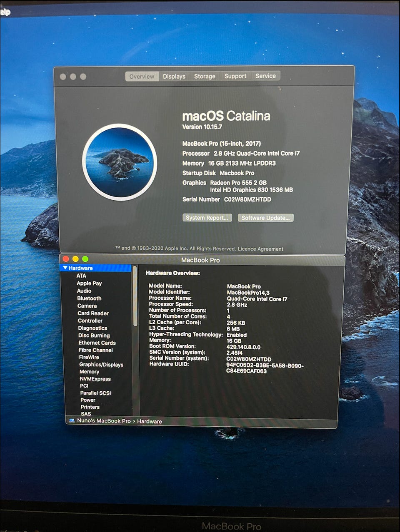The height and width of the screenshot is (532, 400).
Task: Select SAS in the sidebar
Action: (x=86, y=414)
